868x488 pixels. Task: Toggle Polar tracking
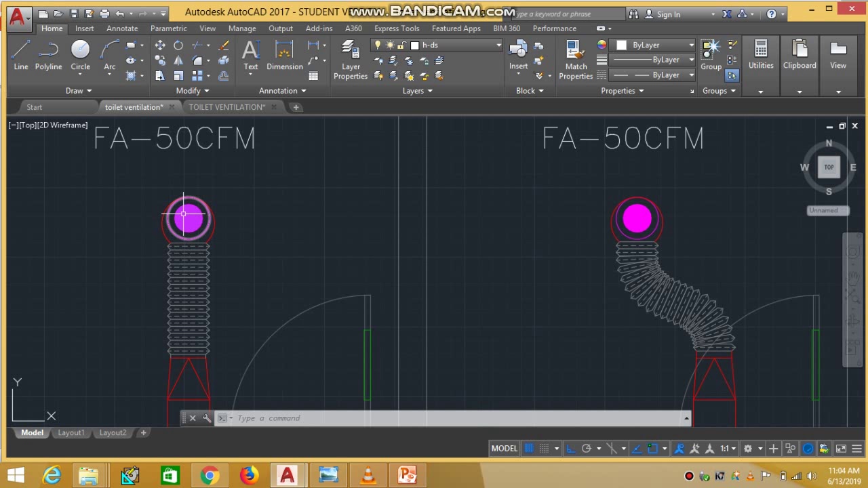click(x=587, y=448)
